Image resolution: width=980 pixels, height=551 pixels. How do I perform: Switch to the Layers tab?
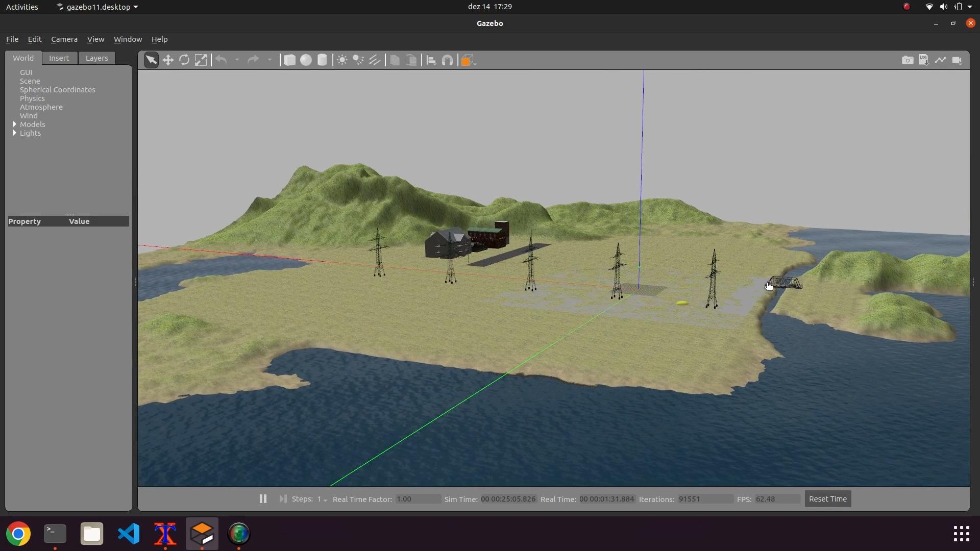pyautogui.click(x=96, y=58)
